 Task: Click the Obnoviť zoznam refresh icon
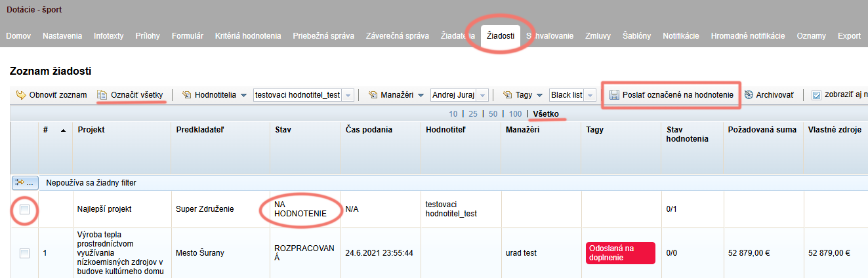pos(20,95)
